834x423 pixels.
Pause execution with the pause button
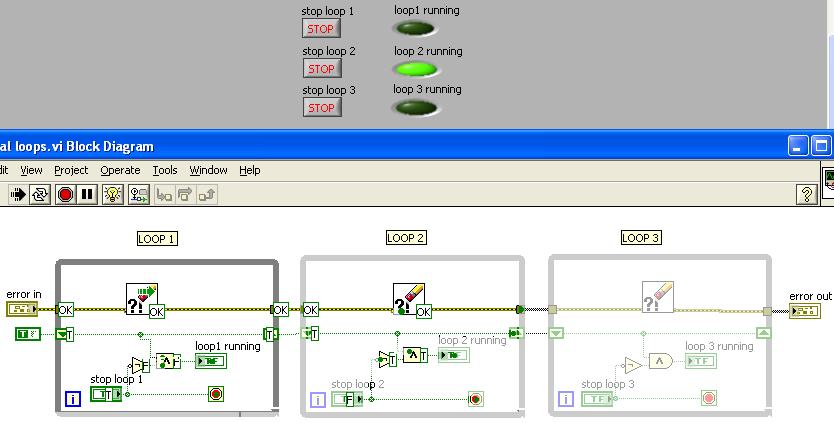[x=87, y=194]
